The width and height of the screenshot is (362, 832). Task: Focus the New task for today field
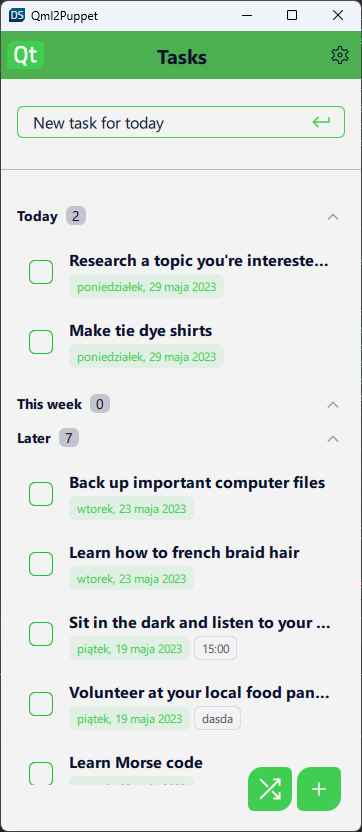[181, 123]
